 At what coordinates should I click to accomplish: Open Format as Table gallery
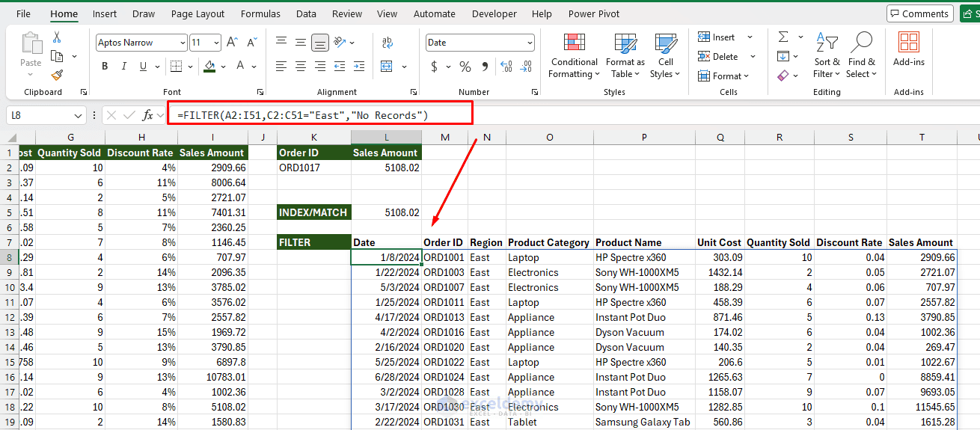[x=625, y=56]
